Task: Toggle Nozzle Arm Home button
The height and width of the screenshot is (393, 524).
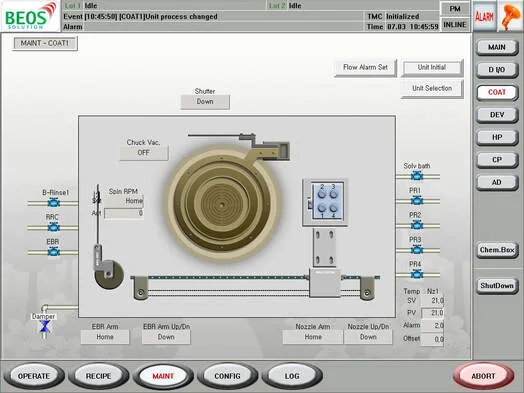Action: click(313, 337)
